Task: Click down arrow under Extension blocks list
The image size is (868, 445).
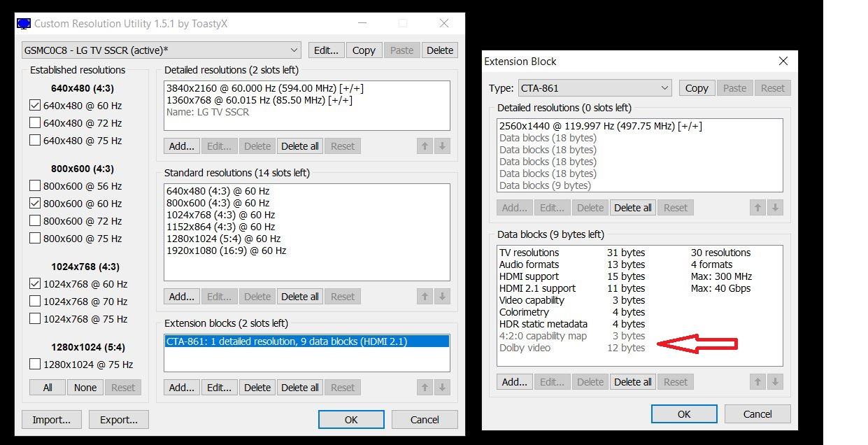Action: point(441,388)
